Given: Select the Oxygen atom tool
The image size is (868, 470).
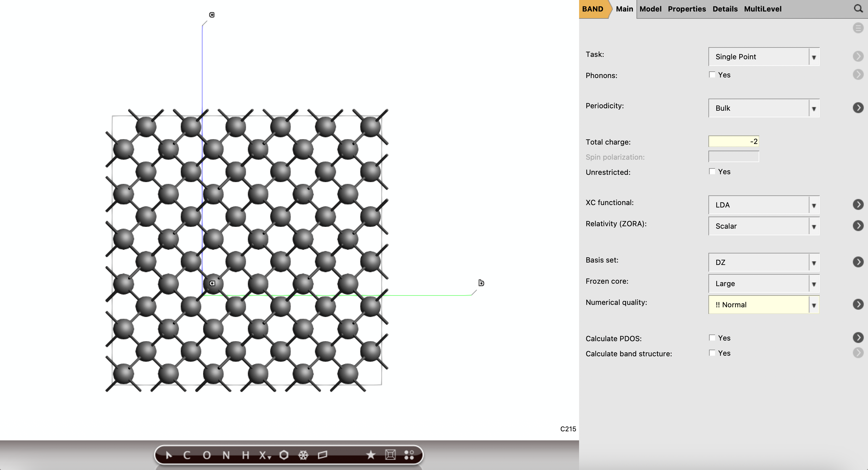Looking at the screenshot, I should (x=207, y=455).
